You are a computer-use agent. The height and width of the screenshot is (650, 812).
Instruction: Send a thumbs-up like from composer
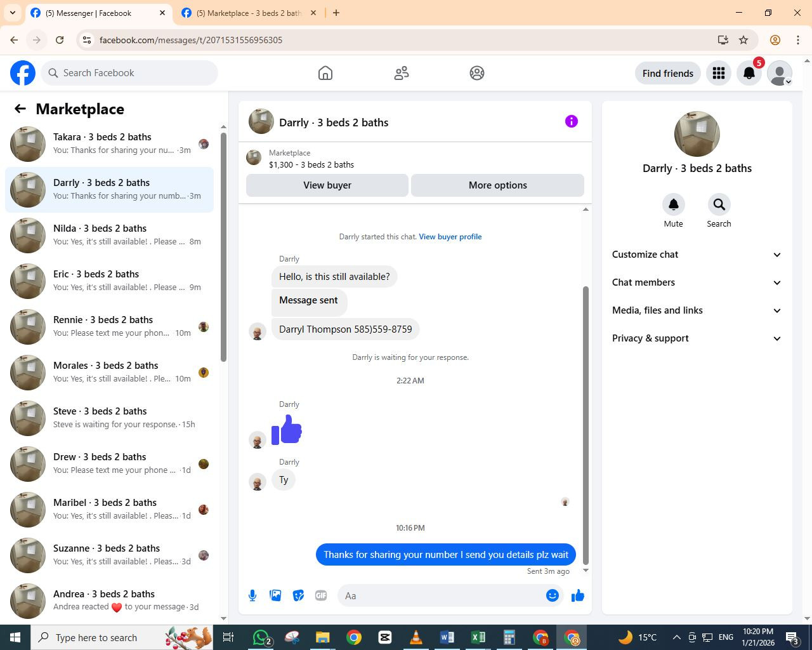click(578, 595)
